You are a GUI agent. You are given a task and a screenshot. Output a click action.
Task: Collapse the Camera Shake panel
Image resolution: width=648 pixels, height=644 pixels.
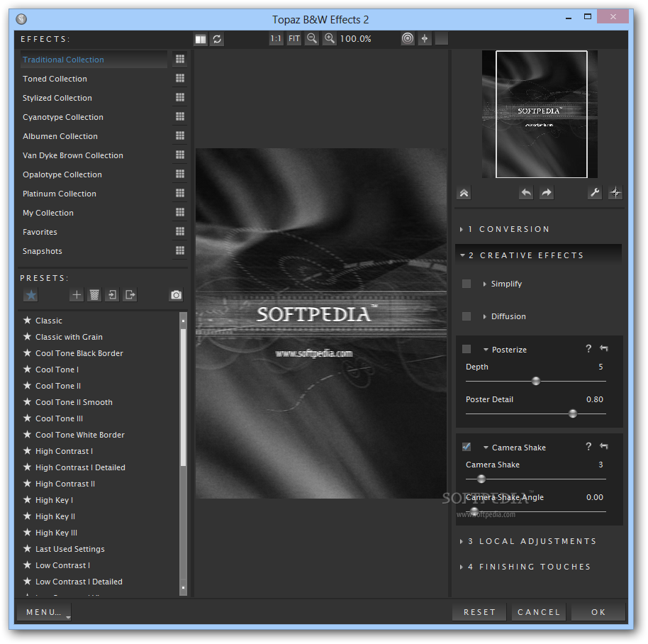486,448
